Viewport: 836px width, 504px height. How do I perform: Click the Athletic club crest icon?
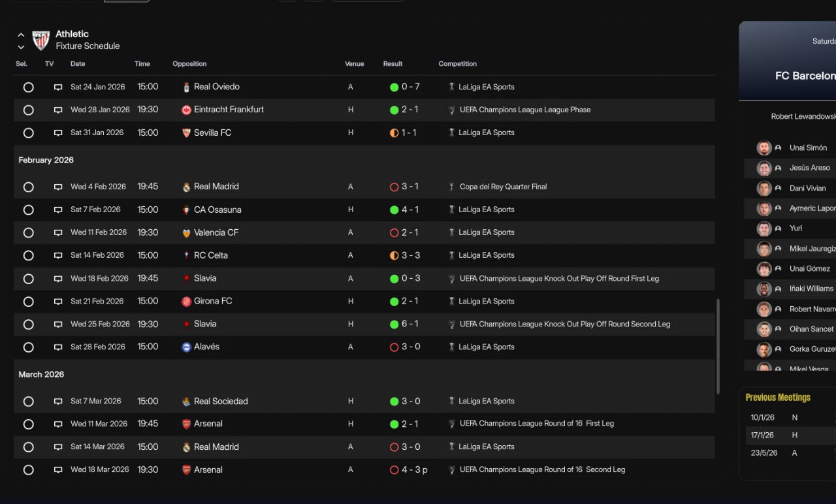41,40
